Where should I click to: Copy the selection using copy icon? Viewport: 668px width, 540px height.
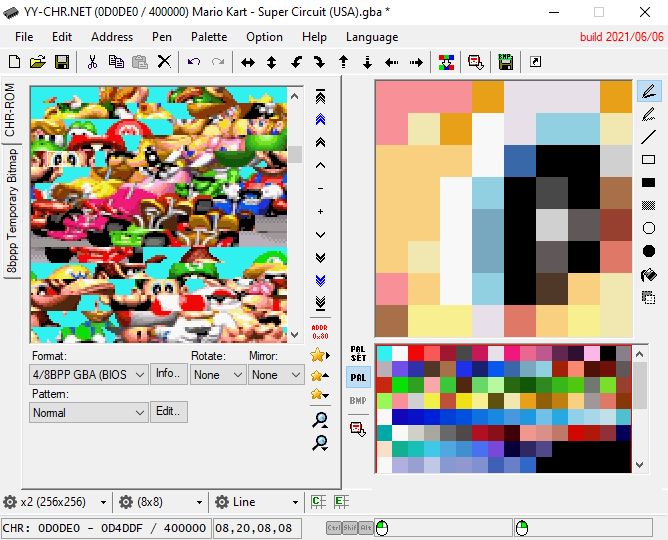[116, 62]
